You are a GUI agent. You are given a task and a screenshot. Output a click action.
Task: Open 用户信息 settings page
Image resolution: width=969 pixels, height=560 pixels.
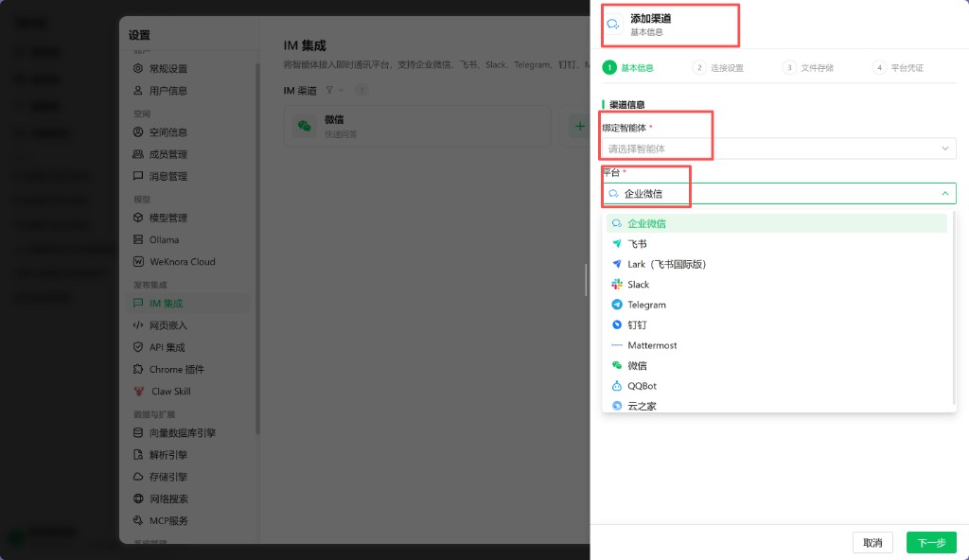[x=188, y=91]
